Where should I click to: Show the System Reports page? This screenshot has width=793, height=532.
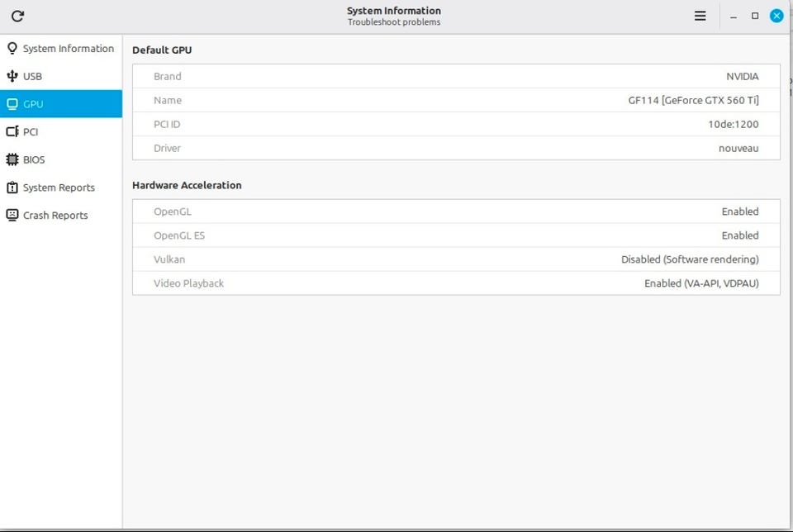pyautogui.click(x=60, y=188)
